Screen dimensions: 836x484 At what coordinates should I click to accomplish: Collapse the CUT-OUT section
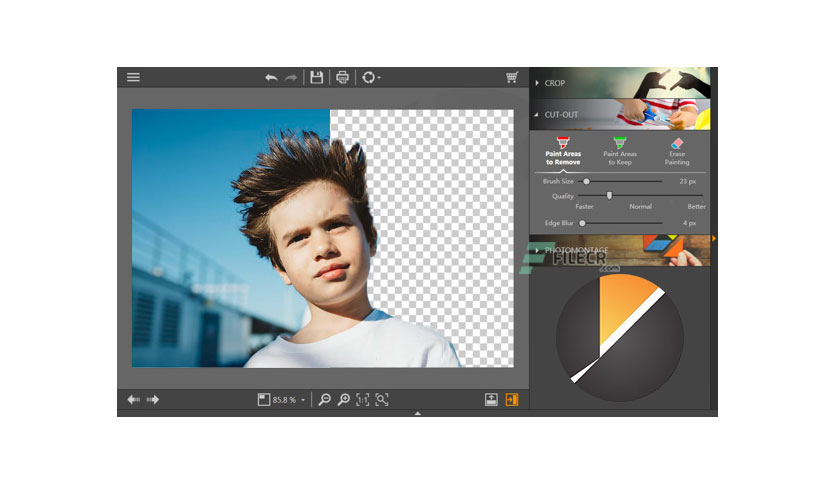[x=620, y=114]
